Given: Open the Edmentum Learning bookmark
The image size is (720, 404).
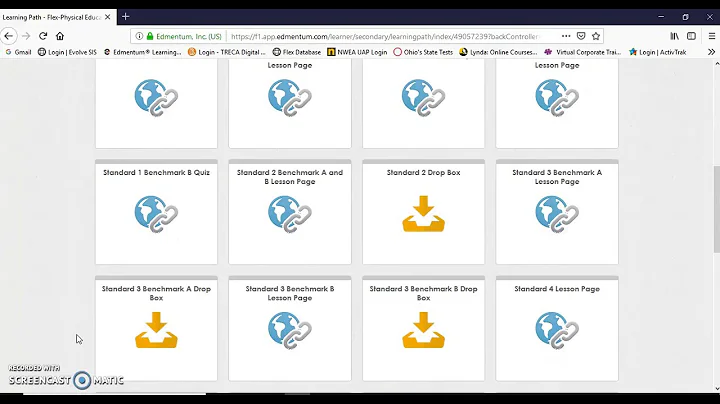Looking at the screenshot, I should tap(142, 52).
